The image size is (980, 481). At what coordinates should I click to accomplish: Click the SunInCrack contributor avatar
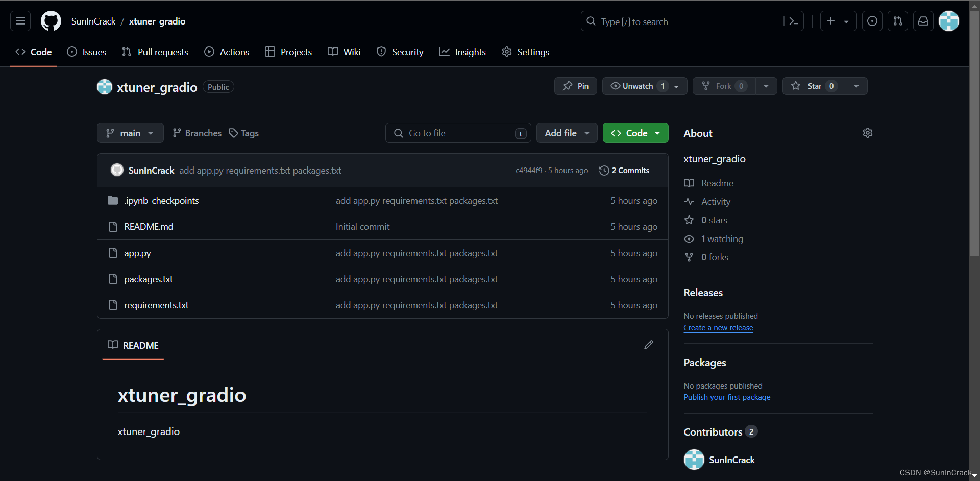(x=694, y=460)
